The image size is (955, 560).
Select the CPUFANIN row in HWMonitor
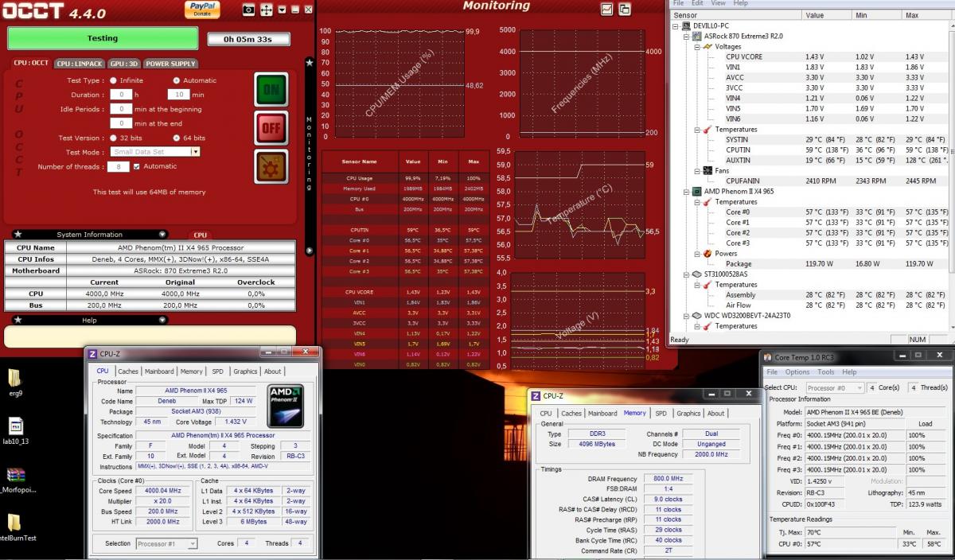point(810,181)
